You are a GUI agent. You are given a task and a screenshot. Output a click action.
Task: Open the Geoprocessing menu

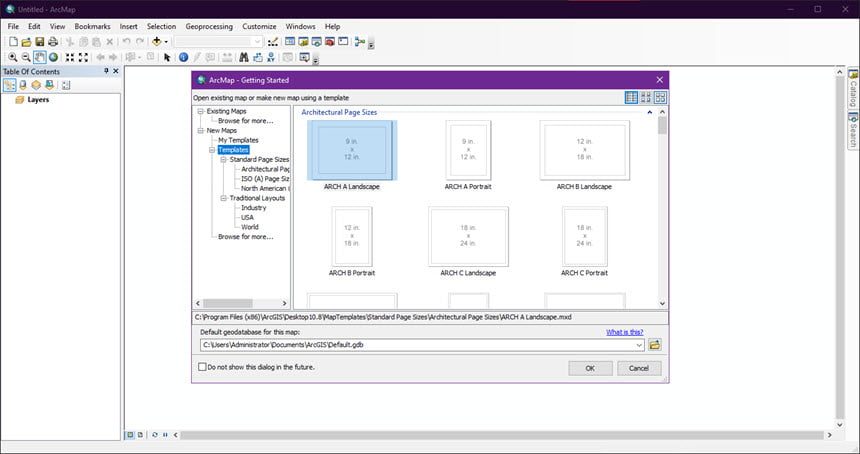point(209,26)
